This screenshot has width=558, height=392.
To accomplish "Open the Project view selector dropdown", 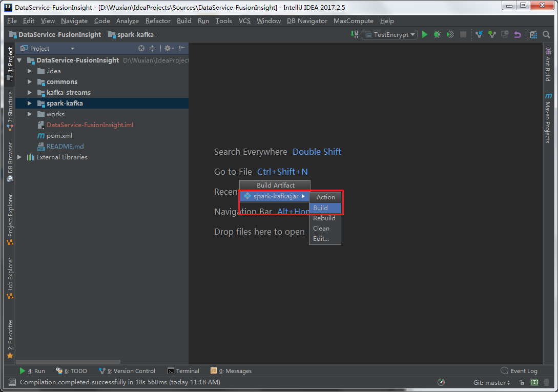I will point(47,48).
